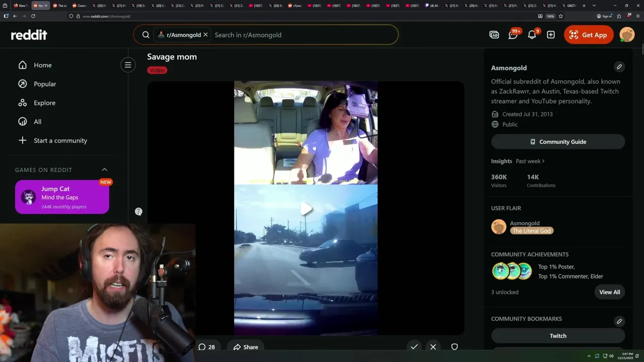Click 'Created Jul 31, 2013' text
Viewport: 644px width, 362px height.
(x=527, y=114)
